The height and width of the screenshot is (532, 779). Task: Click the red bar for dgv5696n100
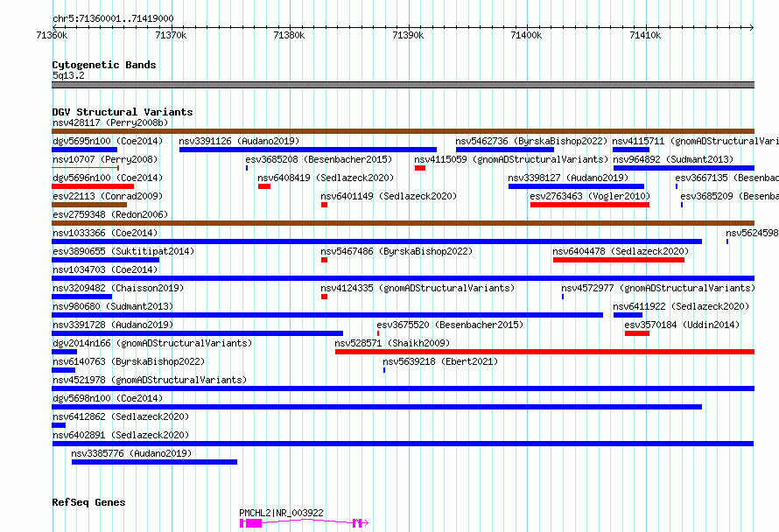(x=93, y=186)
